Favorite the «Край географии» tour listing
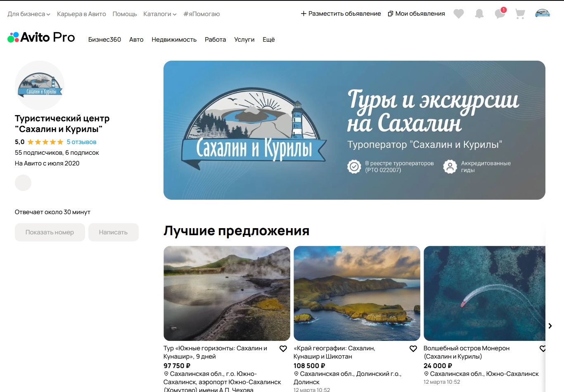Viewport: 564px width, 392px height. [413, 349]
